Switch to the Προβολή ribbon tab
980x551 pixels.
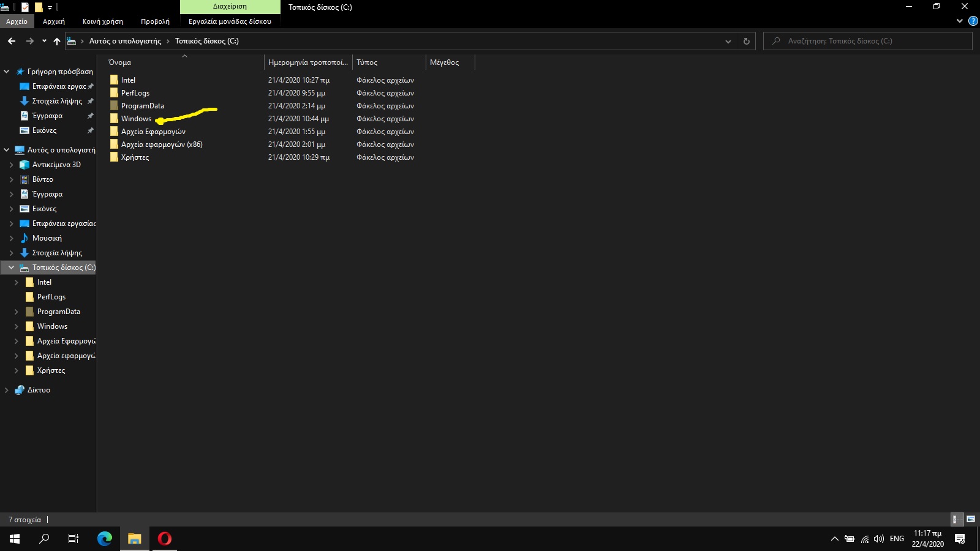(155, 21)
